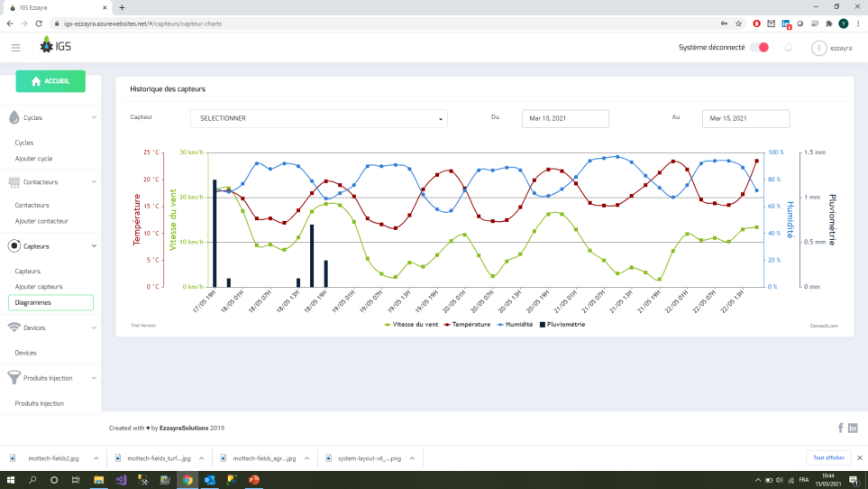
Task: Click the Du start date field
Action: coord(565,118)
